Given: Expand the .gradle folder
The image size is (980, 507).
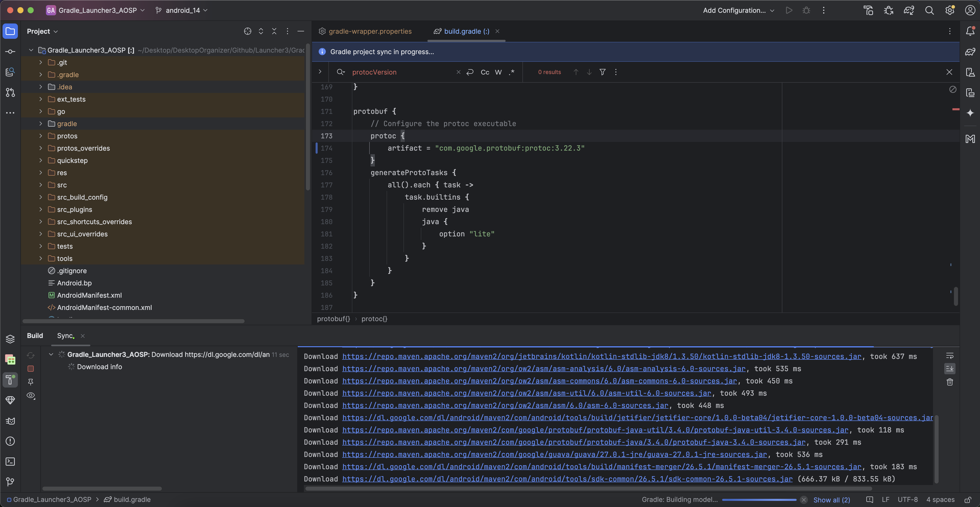Looking at the screenshot, I should pos(41,75).
